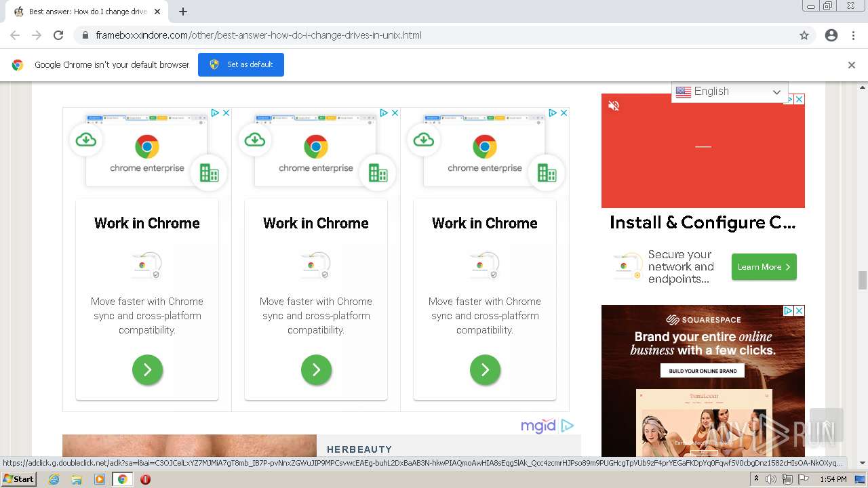
Task: Click the green arrow on the second Chrome ad
Action: (316, 370)
